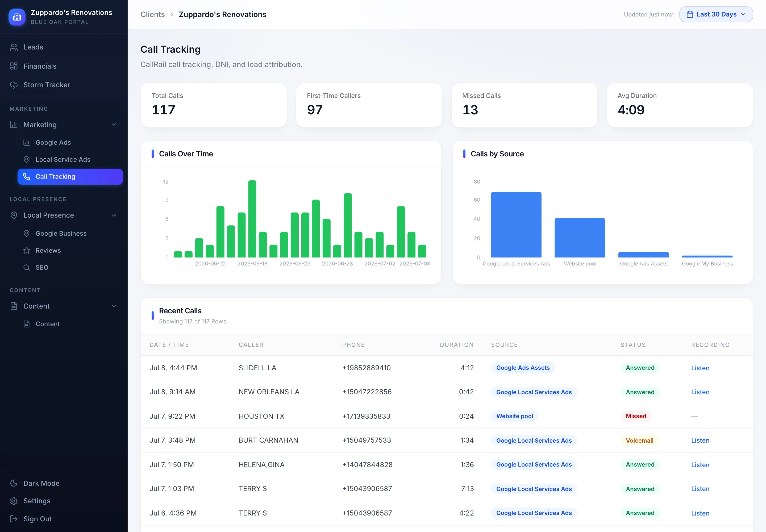Screen dimensions: 766x532
Task: Listen to the SLIDELL LA call recording
Action: pyautogui.click(x=700, y=368)
